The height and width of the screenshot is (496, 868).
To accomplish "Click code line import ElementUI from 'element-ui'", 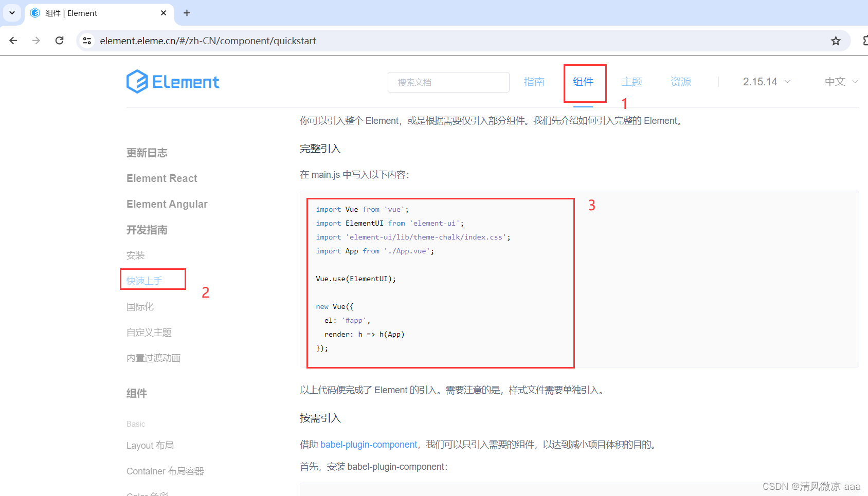I will click(x=390, y=223).
